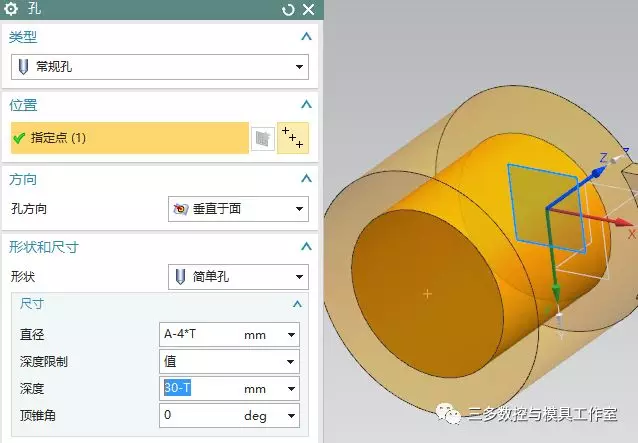
Task: Click the 深度限制 label
Action: click(x=44, y=362)
